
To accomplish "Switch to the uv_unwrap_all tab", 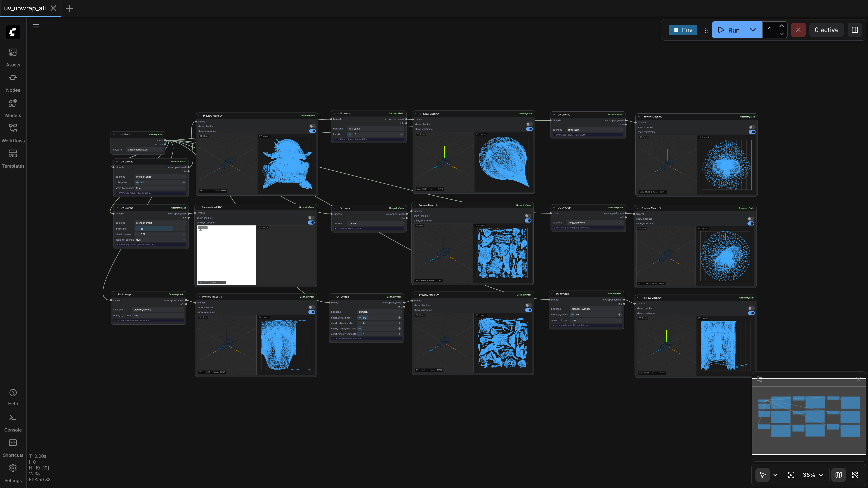I will (x=25, y=8).
